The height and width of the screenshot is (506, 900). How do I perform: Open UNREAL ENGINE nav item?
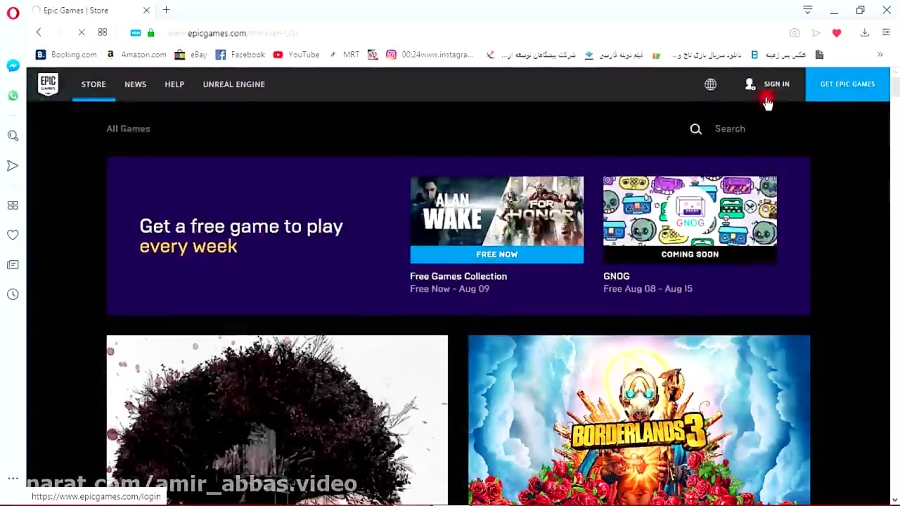tap(234, 84)
